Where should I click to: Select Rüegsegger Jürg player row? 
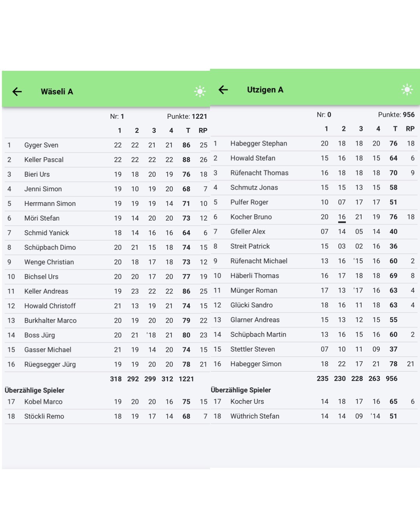50,364
